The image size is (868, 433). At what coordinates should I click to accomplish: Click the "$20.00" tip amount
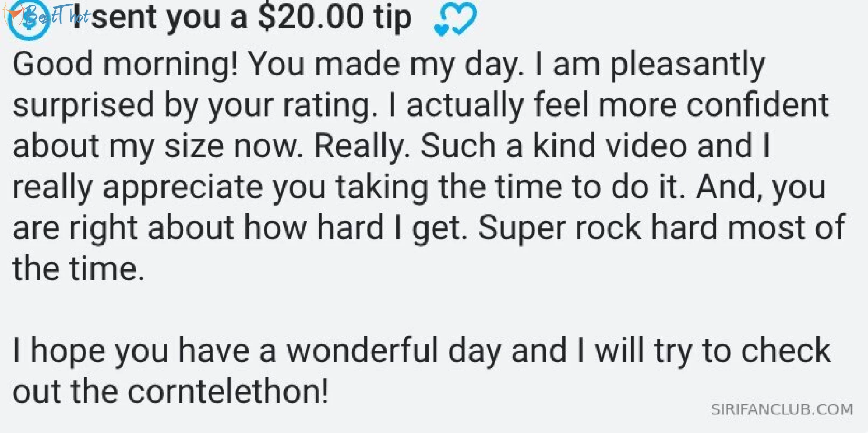(x=310, y=17)
